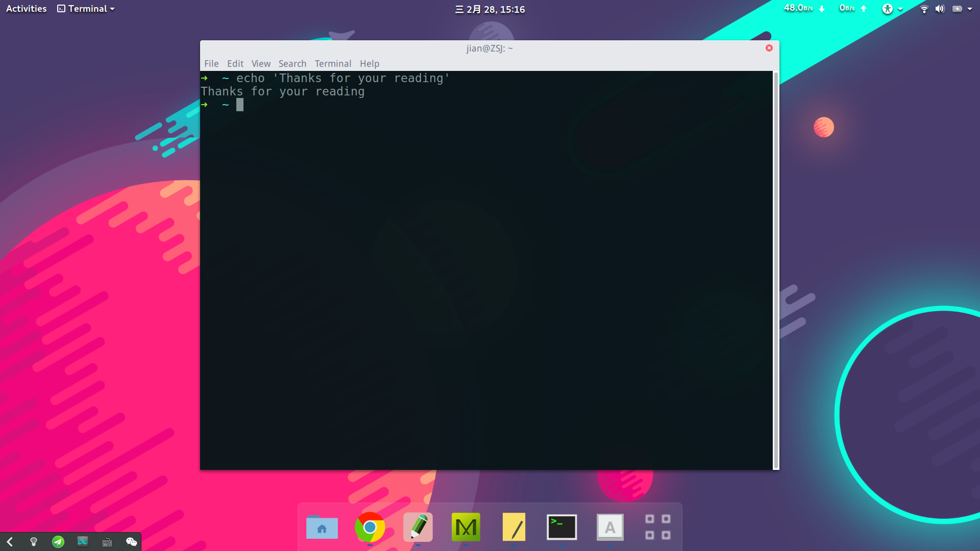Open the Files home folder in dock

click(x=322, y=527)
